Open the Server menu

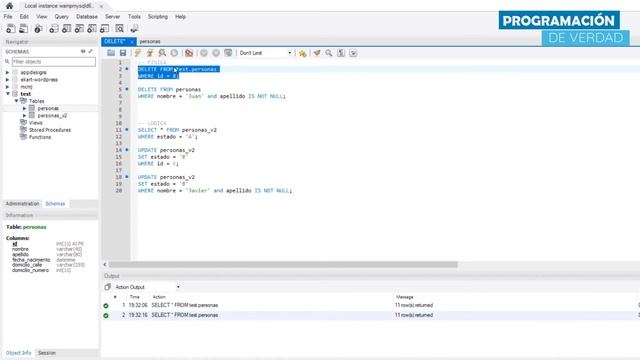[112, 17]
